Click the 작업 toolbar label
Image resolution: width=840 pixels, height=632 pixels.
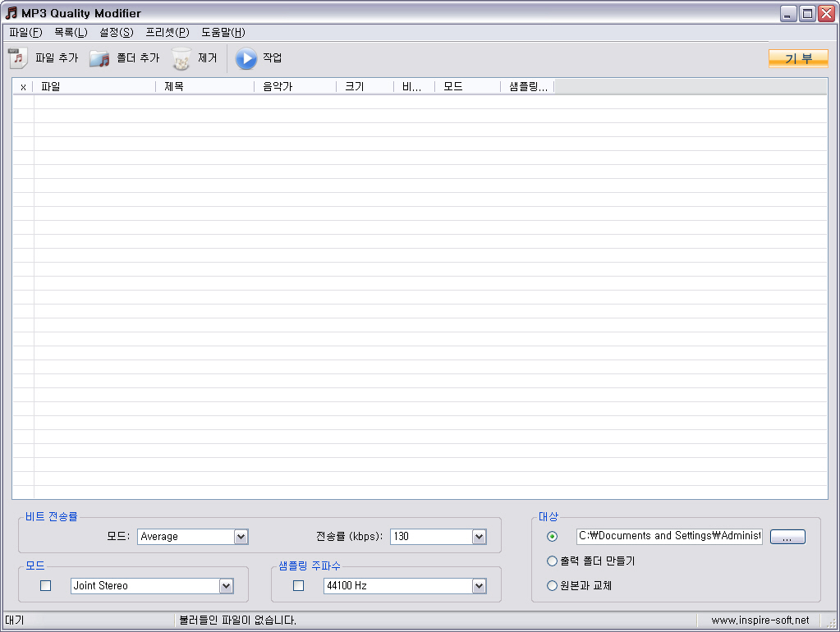click(272, 57)
